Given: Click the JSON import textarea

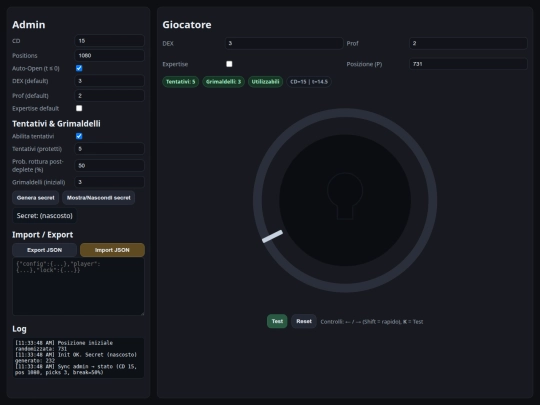Looking at the screenshot, I should pos(78,287).
